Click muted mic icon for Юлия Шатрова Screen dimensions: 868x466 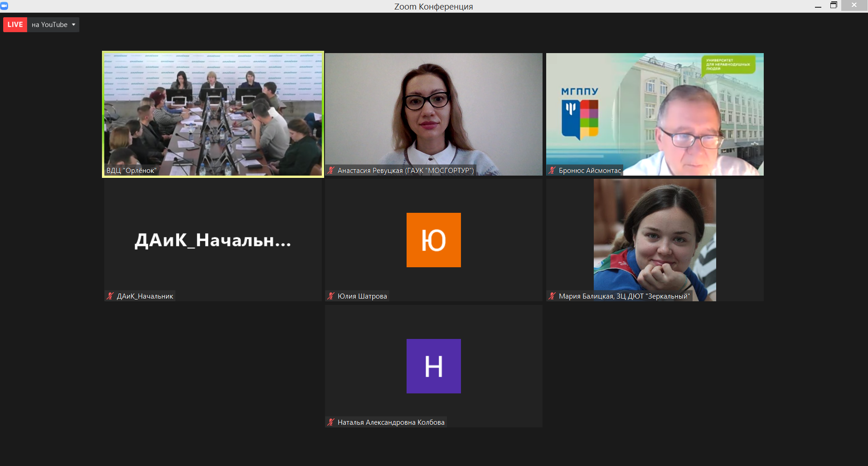[331, 296]
